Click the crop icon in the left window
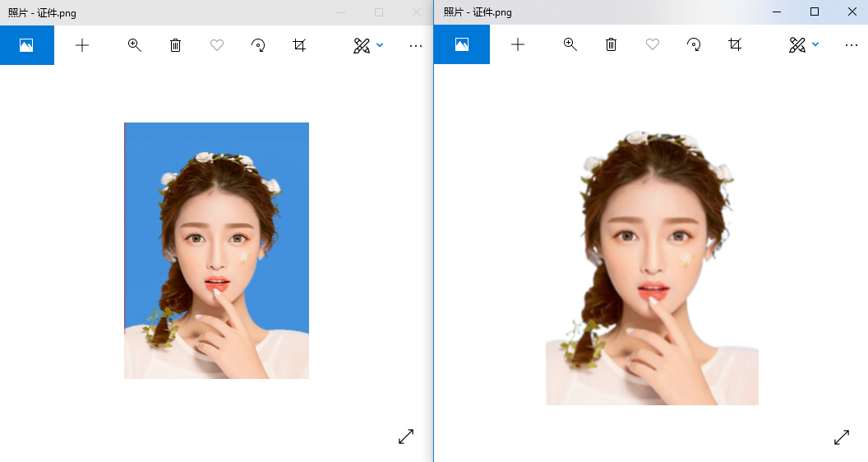Screen dimensions: 868x462 (x=299, y=45)
